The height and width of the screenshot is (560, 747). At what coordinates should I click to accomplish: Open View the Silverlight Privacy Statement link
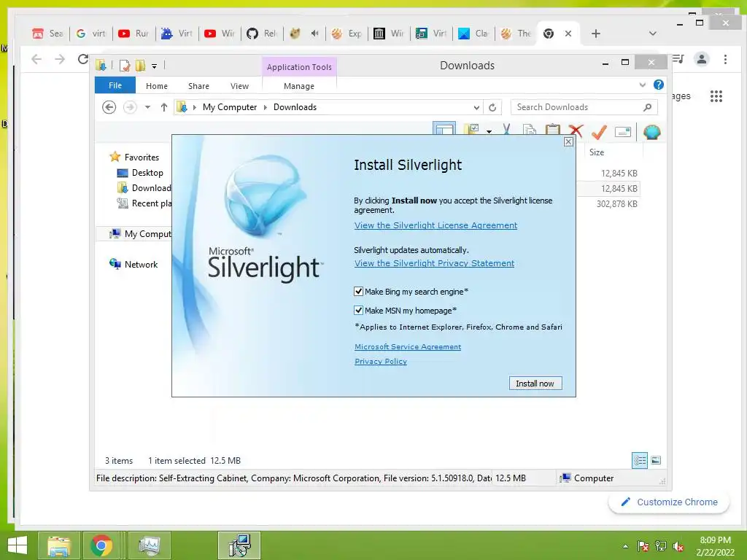(434, 263)
